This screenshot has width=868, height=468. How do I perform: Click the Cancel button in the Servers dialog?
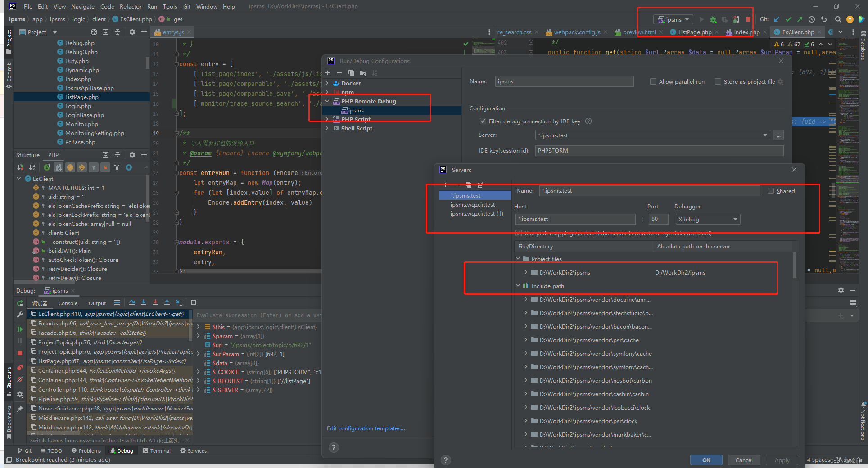tap(744, 460)
